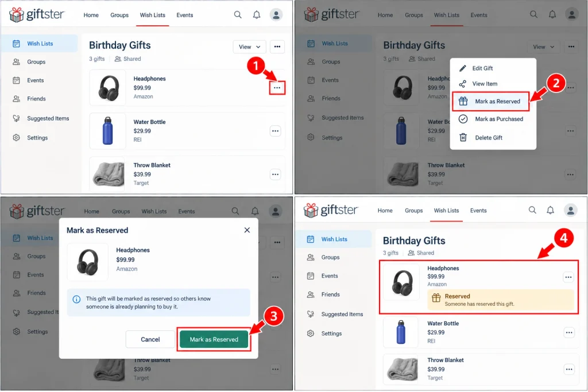The height and width of the screenshot is (392, 588).
Task: Open the notifications bell in step 1 screenshot
Action: (x=257, y=14)
